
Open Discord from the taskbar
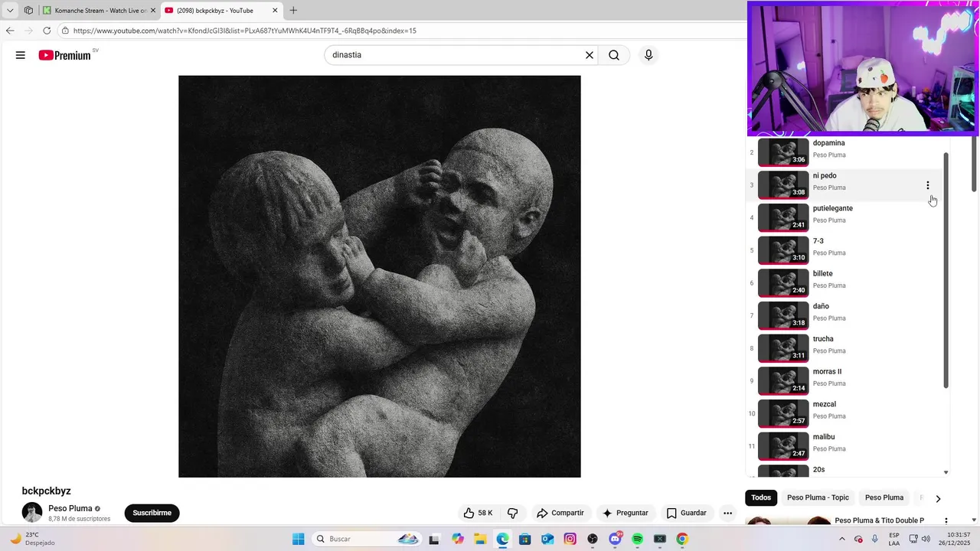615,539
